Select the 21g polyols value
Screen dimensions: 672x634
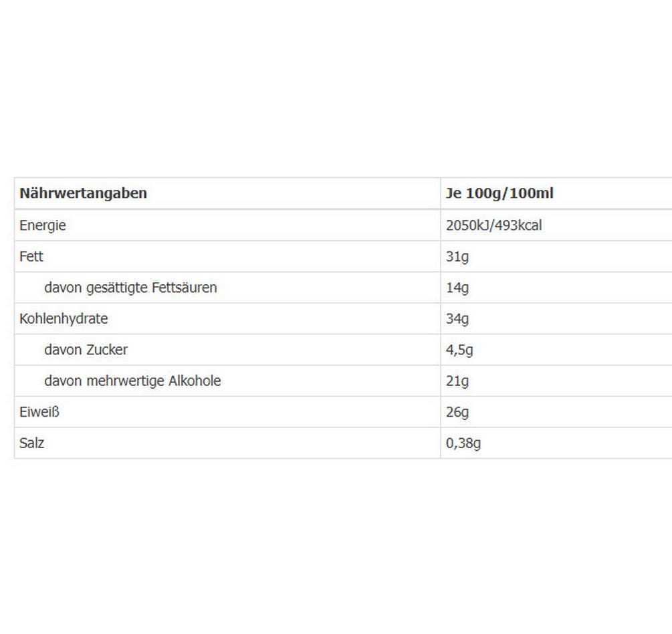[x=457, y=381]
